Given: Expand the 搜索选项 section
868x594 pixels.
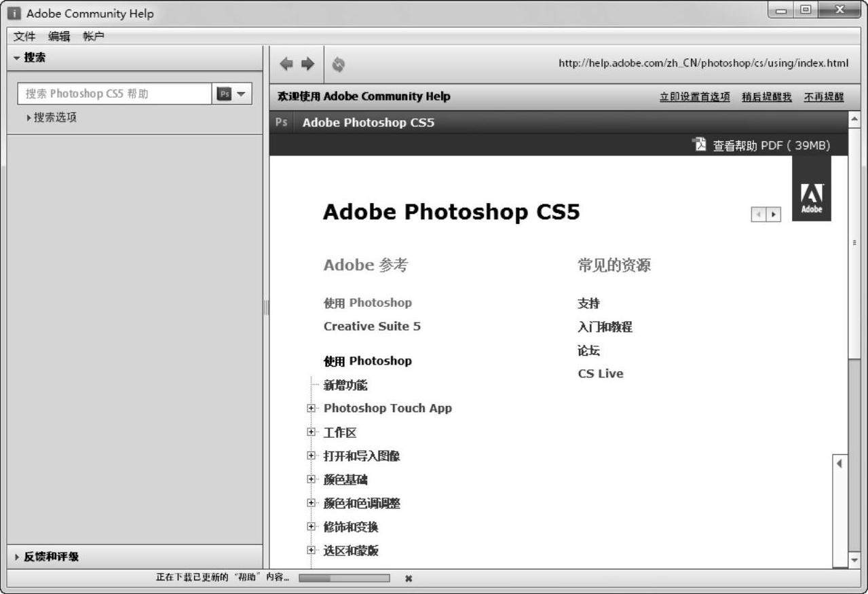Looking at the screenshot, I should pyautogui.click(x=51, y=117).
